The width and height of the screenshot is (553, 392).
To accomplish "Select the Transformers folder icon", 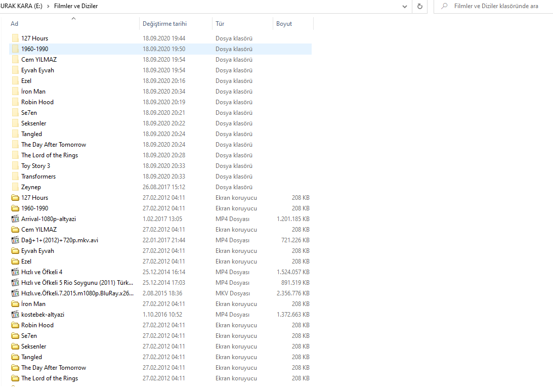I will 15,177.
